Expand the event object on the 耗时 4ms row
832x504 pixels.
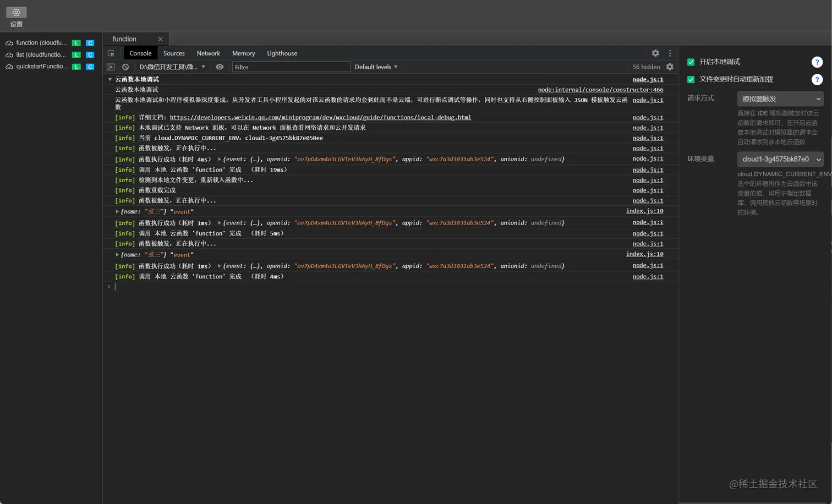pyautogui.click(x=220, y=160)
